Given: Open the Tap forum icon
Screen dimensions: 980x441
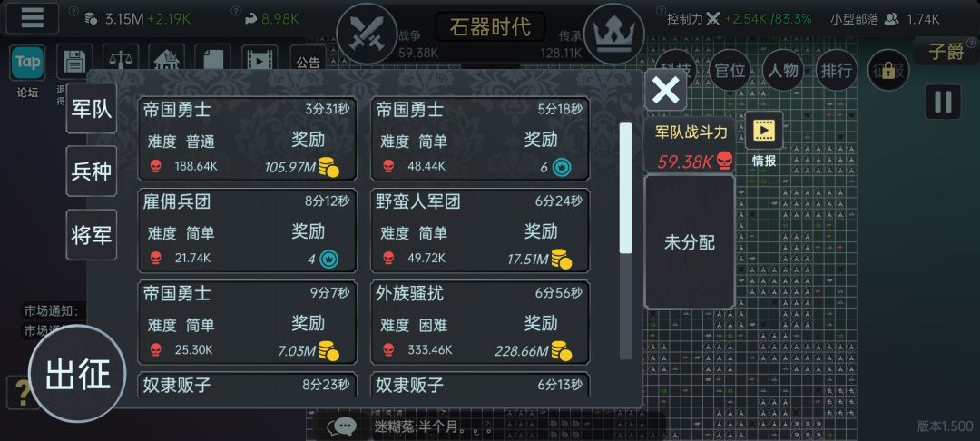Looking at the screenshot, I should 27,63.
